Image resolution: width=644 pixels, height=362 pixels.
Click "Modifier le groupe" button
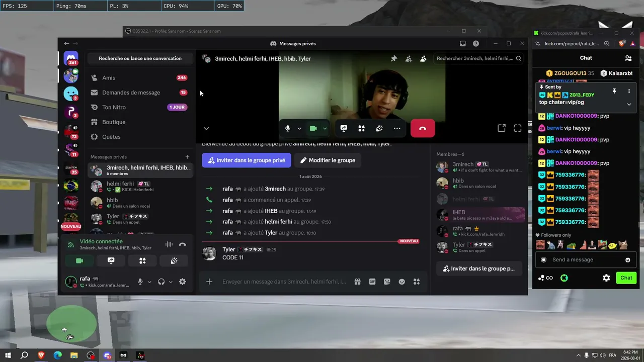click(x=328, y=160)
